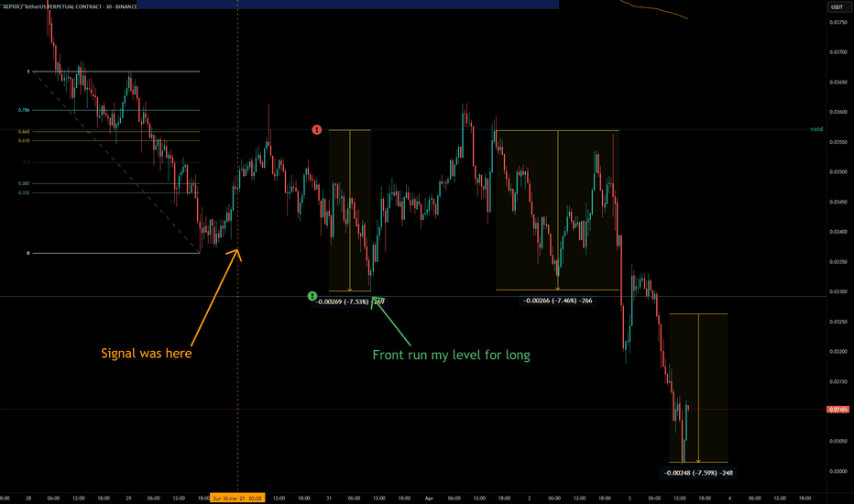Viewport: 854px width, 504px height.
Task: Click the 0.03050 price scale label
Action: (838, 442)
